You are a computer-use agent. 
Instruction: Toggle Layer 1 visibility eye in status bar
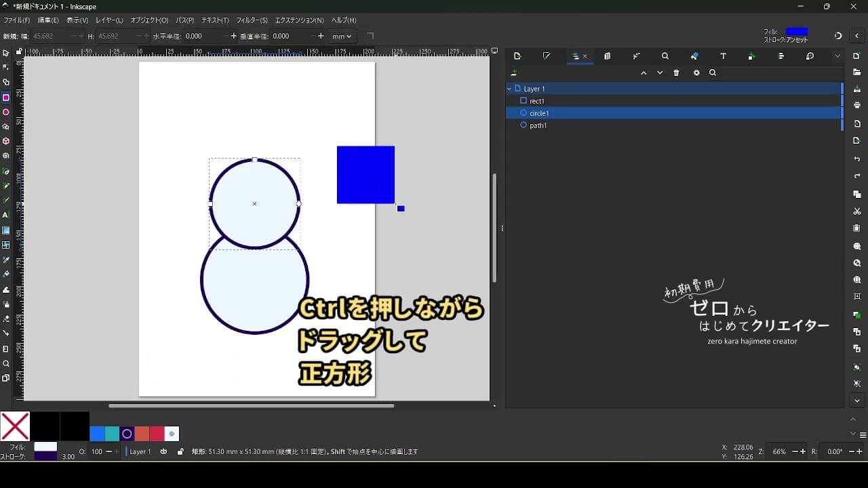(163, 451)
